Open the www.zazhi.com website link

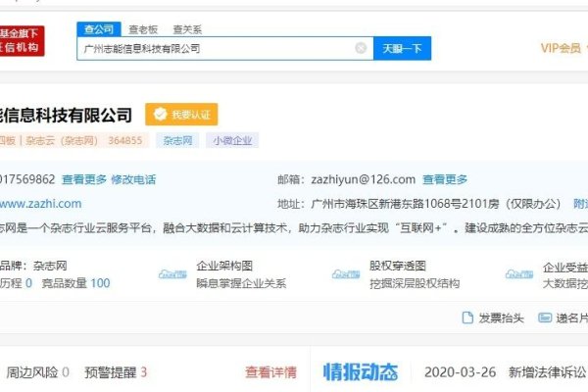40,204
